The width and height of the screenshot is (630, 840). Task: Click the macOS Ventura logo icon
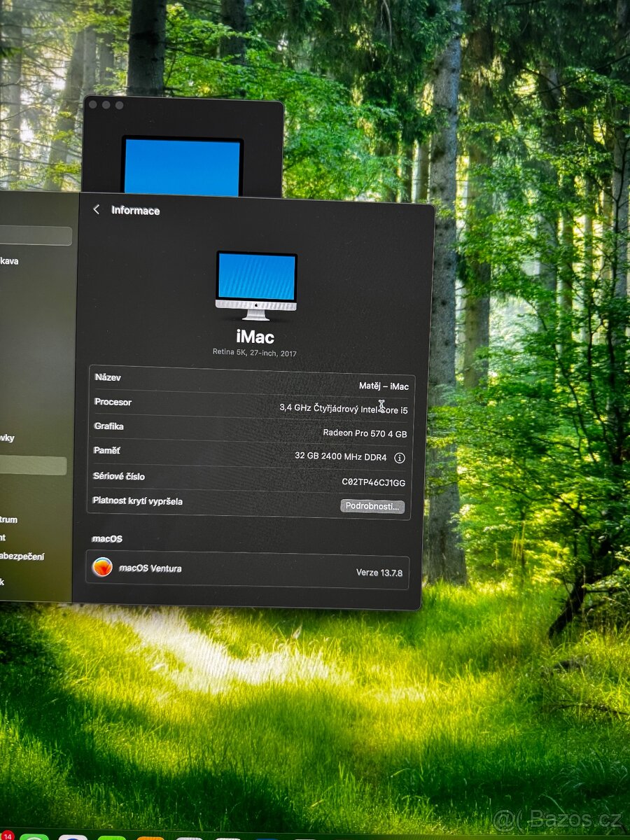103,567
